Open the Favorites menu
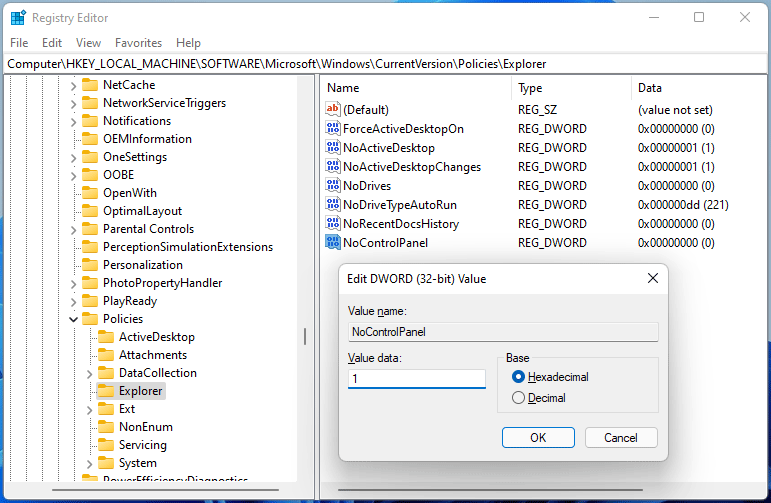Screen dimensions: 771x503 pos(138,43)
